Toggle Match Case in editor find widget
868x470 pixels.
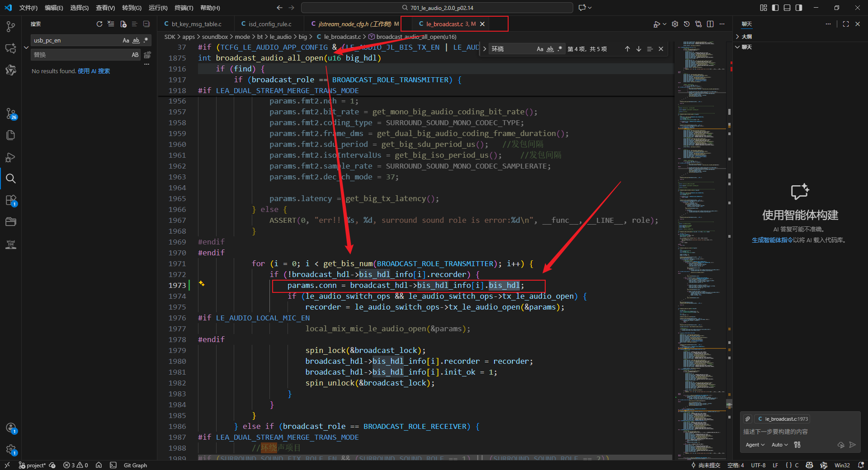540,49
